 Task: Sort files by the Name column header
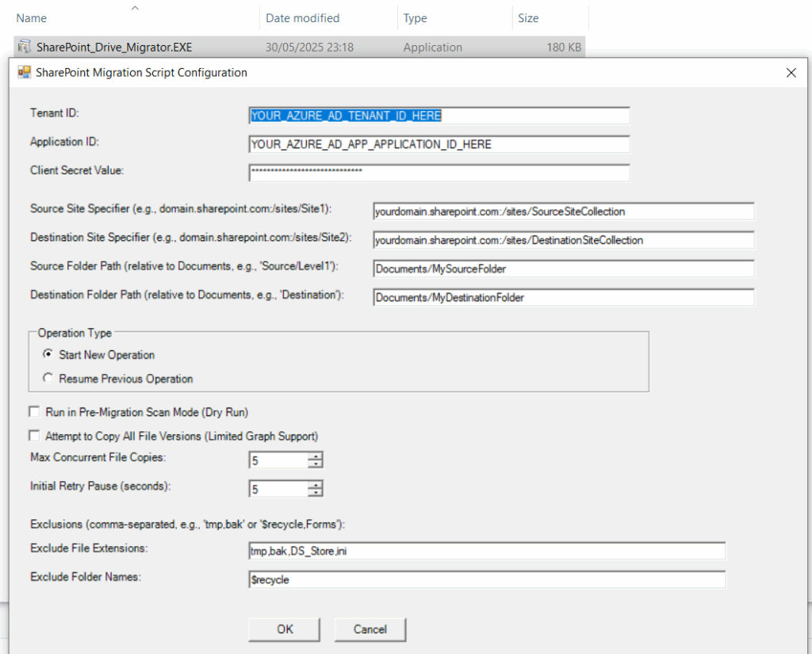click(32, 18)
